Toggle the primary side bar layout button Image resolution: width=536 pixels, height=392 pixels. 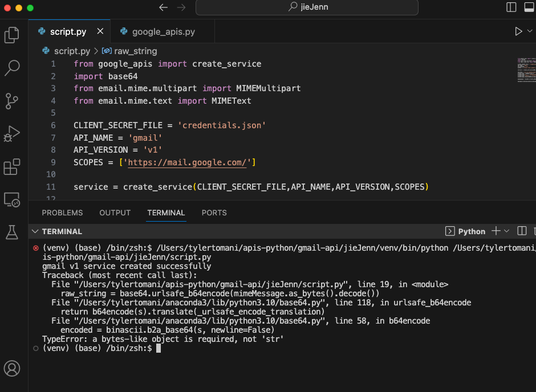[x=511, y=7]
